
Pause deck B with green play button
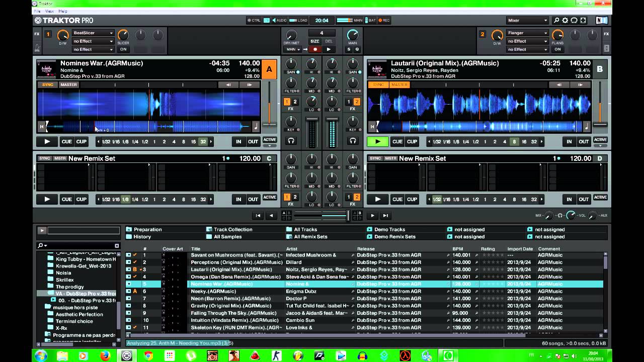pyautogui.click(x=377, y=142)
